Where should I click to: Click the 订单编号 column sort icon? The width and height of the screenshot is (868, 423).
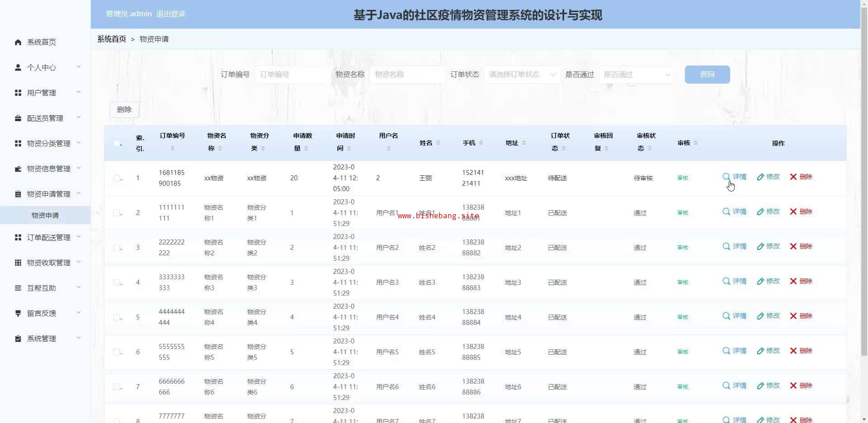172,148
